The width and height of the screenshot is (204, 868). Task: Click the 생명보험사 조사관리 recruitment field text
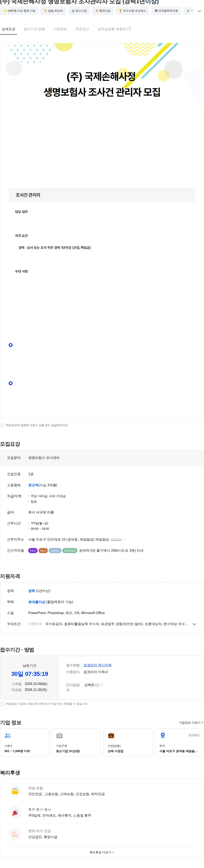44,458
